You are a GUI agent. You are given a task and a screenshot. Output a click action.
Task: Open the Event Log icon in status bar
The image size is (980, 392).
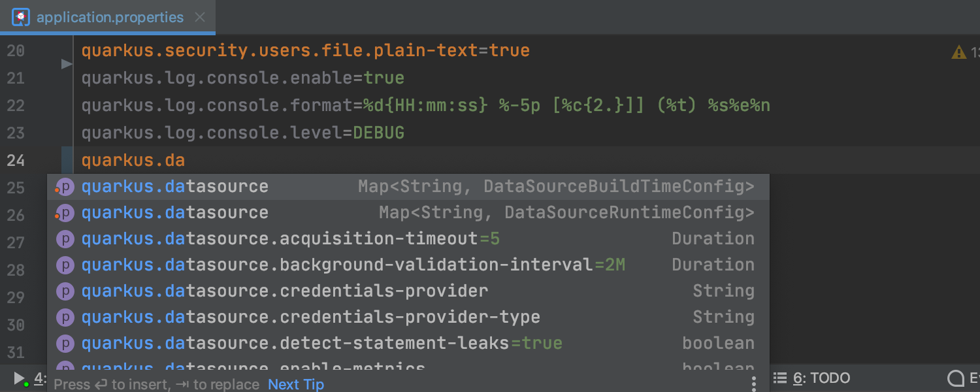point(956,378)
